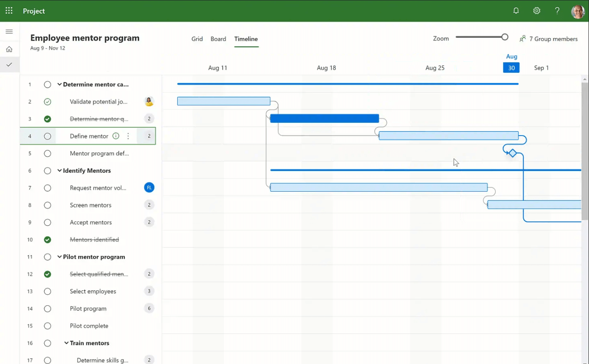Viewport: 589px width, 364px height.
Task: Mark Pilot complete task as done
Action: coord(47,326)
